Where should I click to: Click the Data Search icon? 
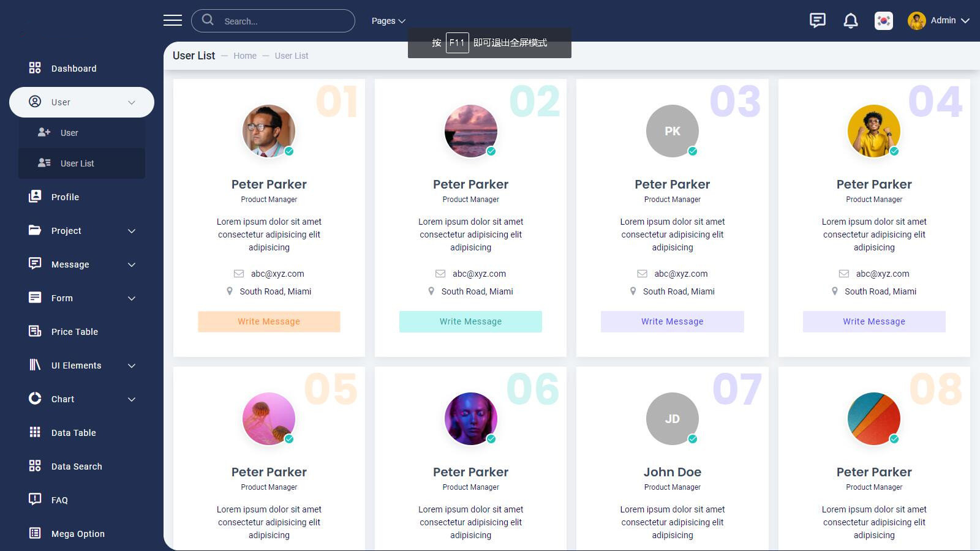(35, 466)
